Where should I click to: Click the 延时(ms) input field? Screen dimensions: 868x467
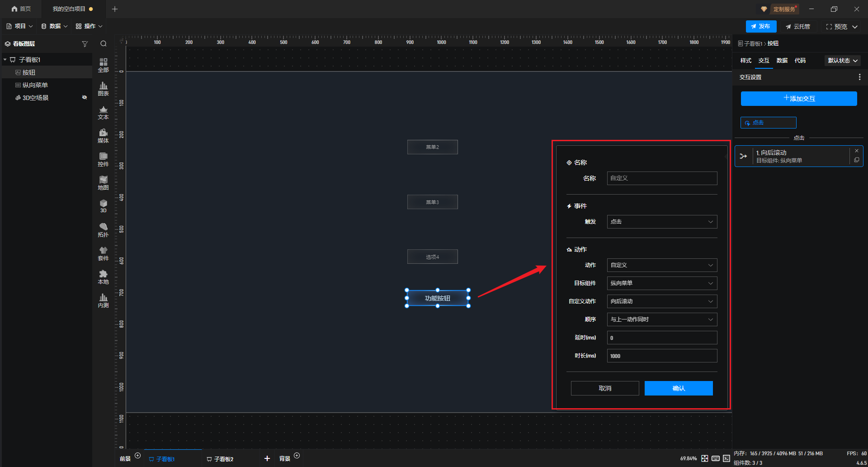coord(661,338)
